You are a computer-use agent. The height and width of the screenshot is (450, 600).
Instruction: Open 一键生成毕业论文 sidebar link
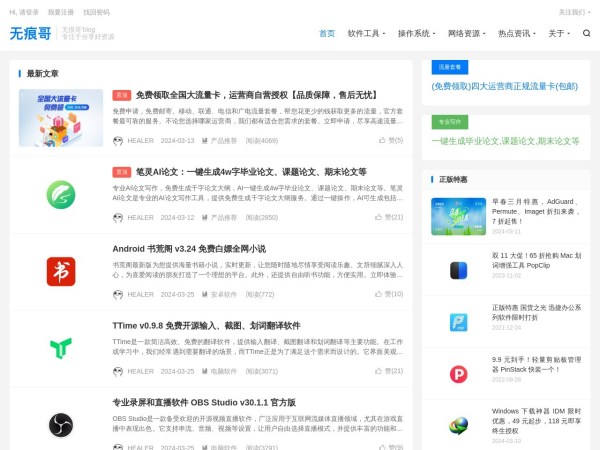click(505, 141)
